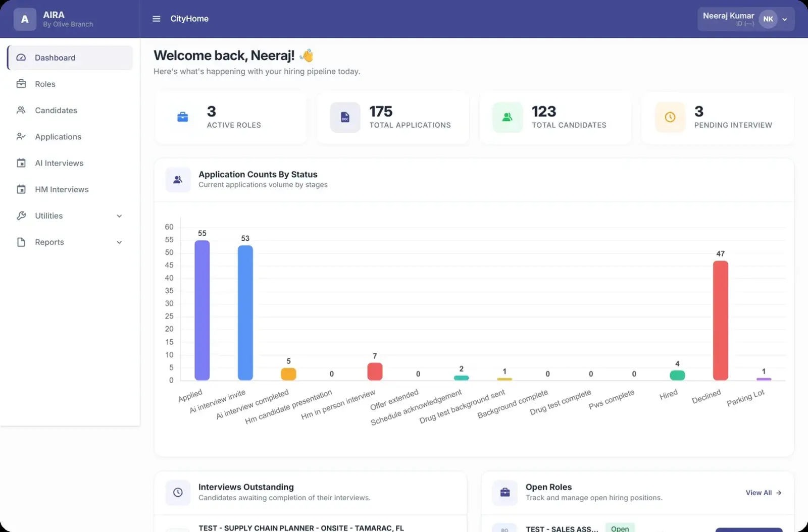Click the HM Interviews calendar icon in the sidebar
The width and height of the screenshot is (808, 532).
tap(21, 189)
